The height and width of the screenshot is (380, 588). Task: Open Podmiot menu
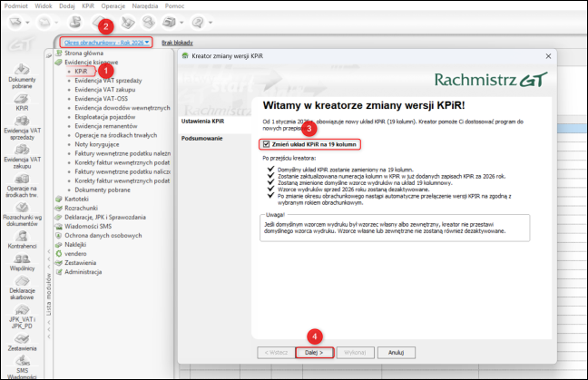(16, 6)
